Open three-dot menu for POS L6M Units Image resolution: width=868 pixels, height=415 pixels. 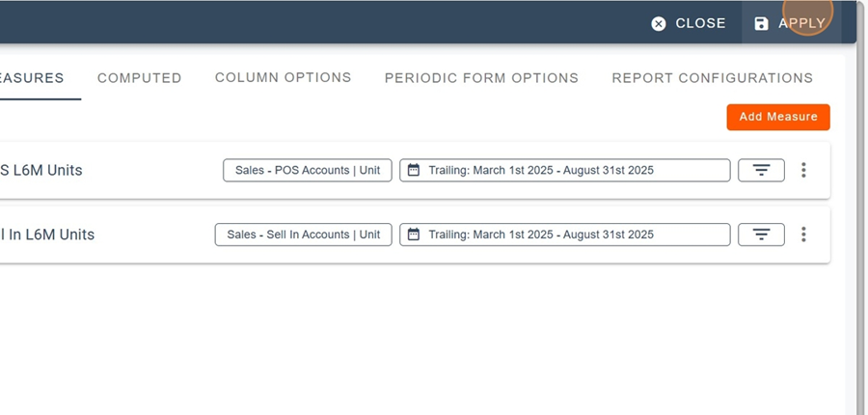point(803,170)
